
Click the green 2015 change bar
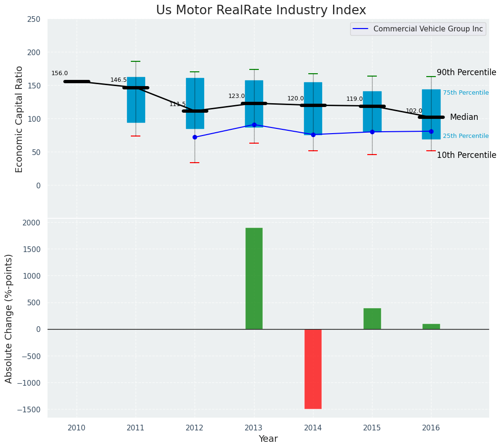tap(372, 319)
